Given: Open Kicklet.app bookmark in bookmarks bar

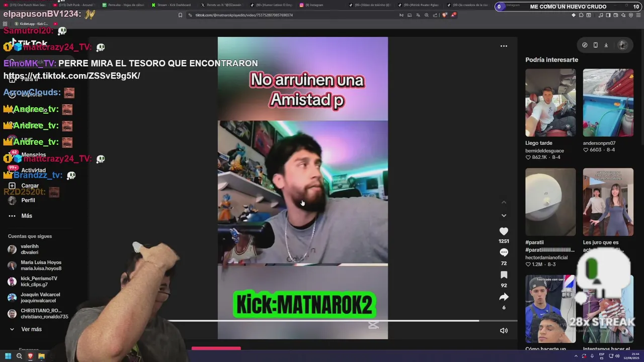Looking at the screenshot, I should click(x=31, y=24).
